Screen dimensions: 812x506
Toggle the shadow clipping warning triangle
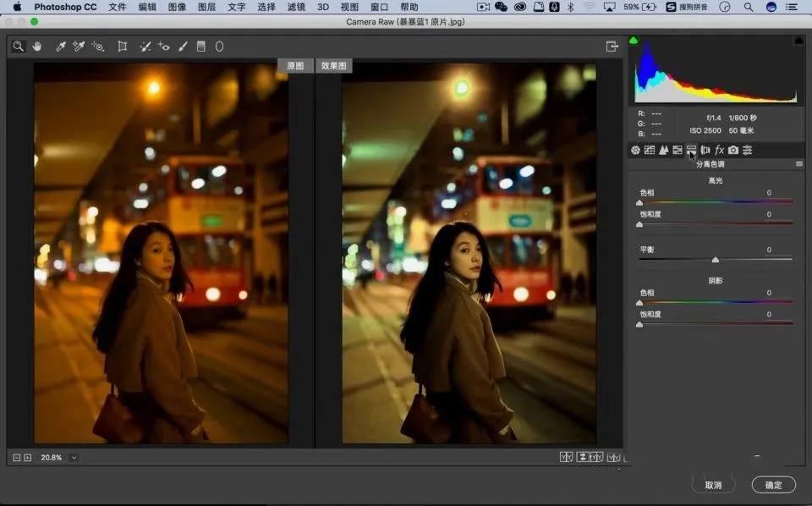634,41
